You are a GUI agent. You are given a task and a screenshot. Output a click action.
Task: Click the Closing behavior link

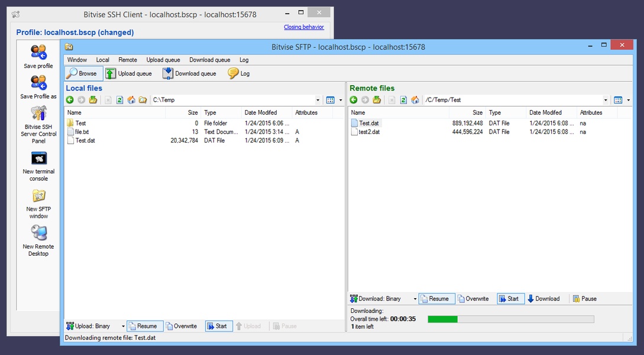pos(303,27)
